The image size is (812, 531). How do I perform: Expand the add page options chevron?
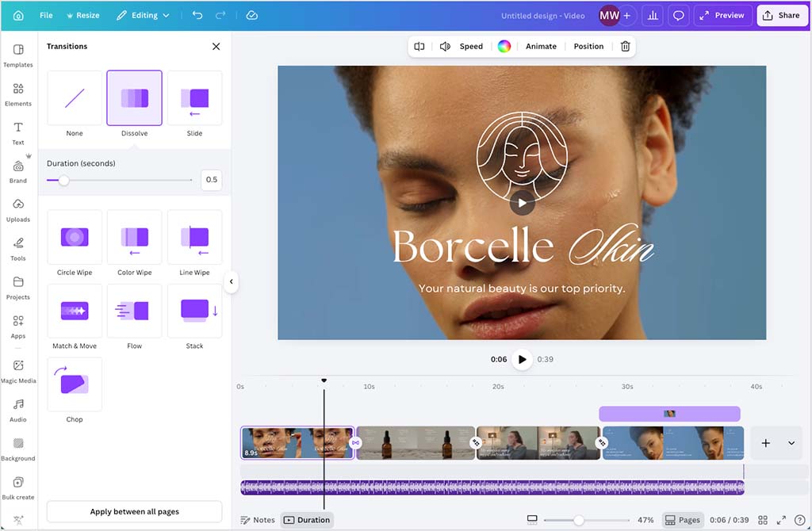tap(791, 443)
